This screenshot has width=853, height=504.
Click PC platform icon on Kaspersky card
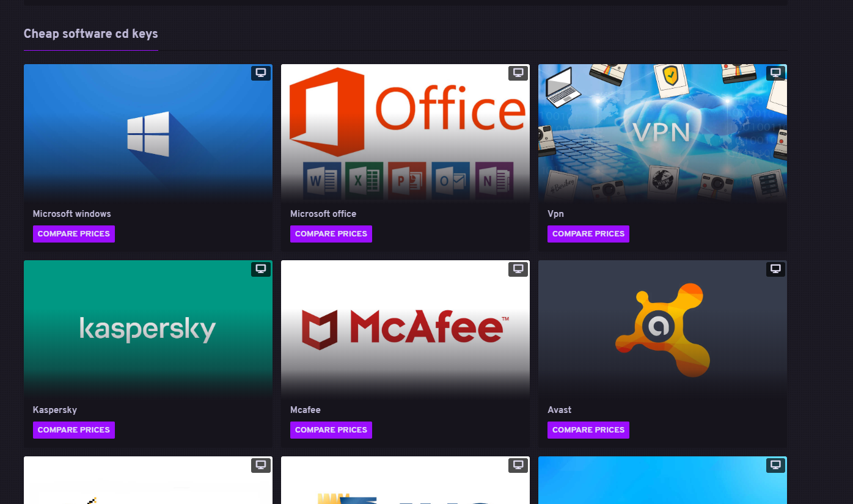(261, 269)
